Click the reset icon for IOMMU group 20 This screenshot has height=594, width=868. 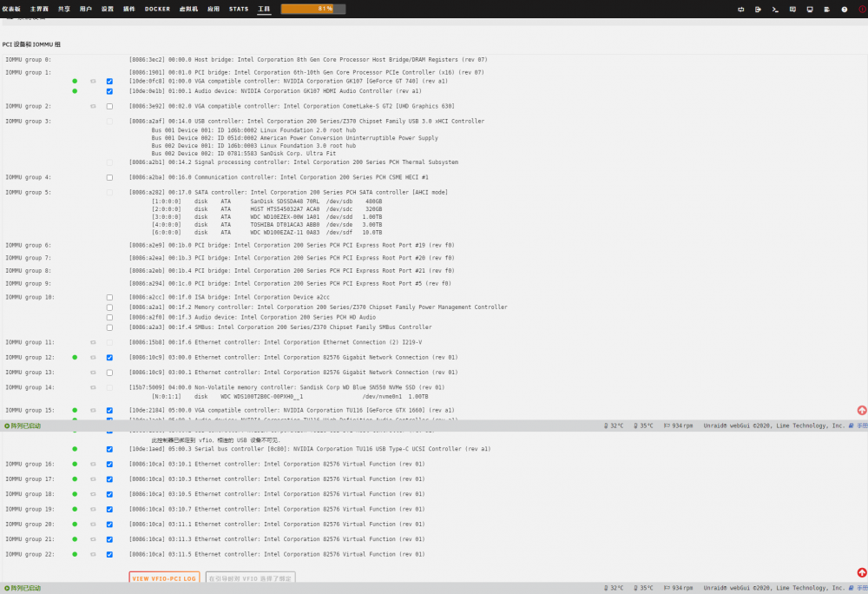click(x=93, y=525)
